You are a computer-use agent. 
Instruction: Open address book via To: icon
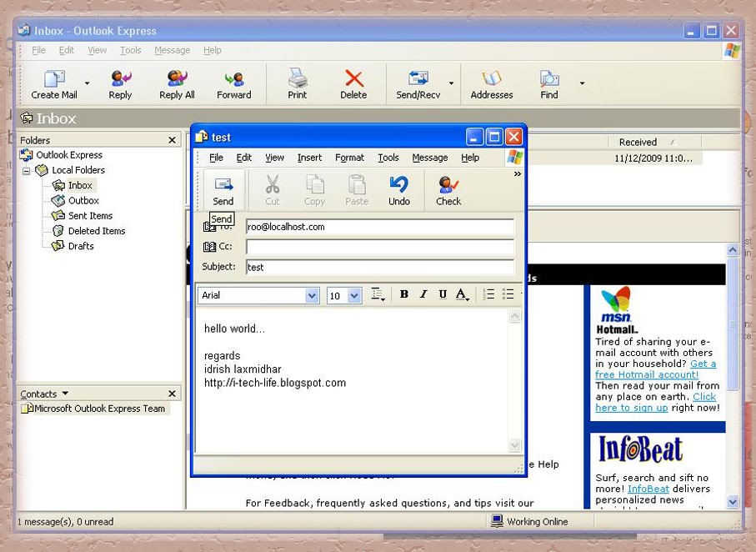(x=209, y=227)
